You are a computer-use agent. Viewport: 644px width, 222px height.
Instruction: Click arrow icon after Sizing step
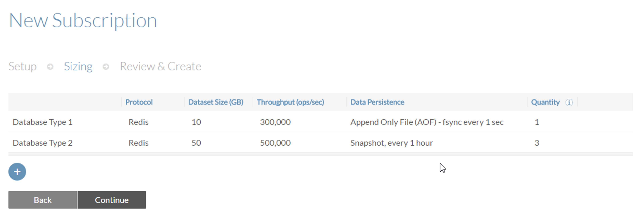click(x=106, y=67)
